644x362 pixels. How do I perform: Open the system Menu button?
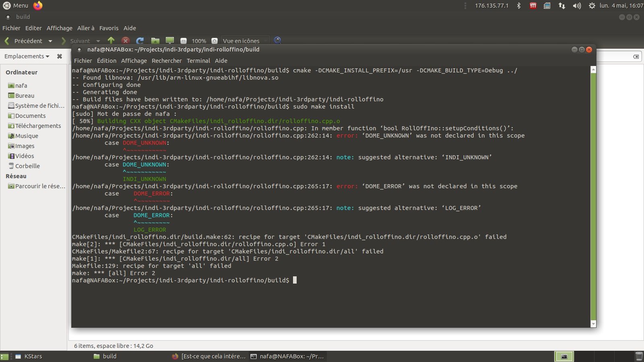click(16, 5)
